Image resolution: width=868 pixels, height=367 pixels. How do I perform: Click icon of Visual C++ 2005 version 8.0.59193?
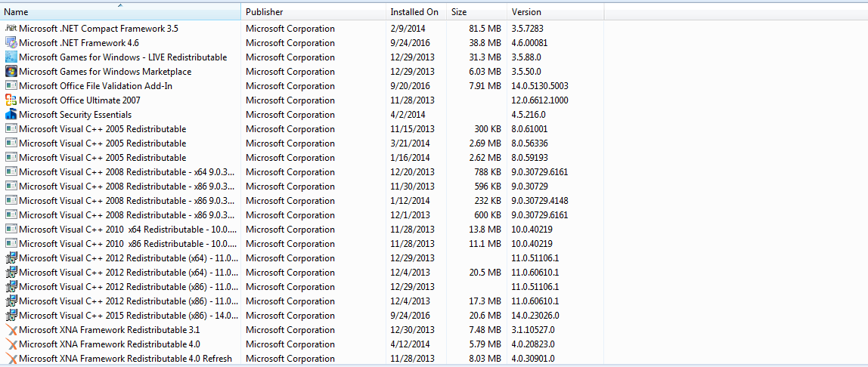point(11,158)
